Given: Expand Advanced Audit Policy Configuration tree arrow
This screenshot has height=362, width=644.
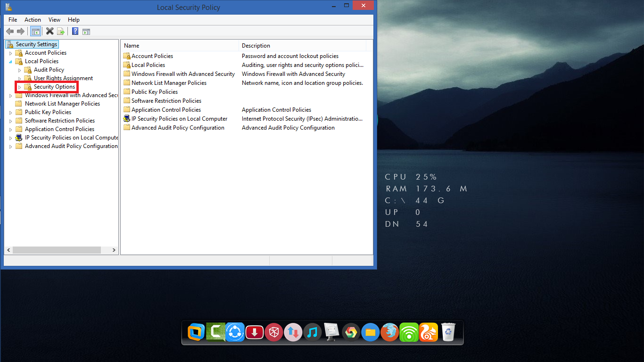Looking at the screenshot, I should (x=11, y=147).
